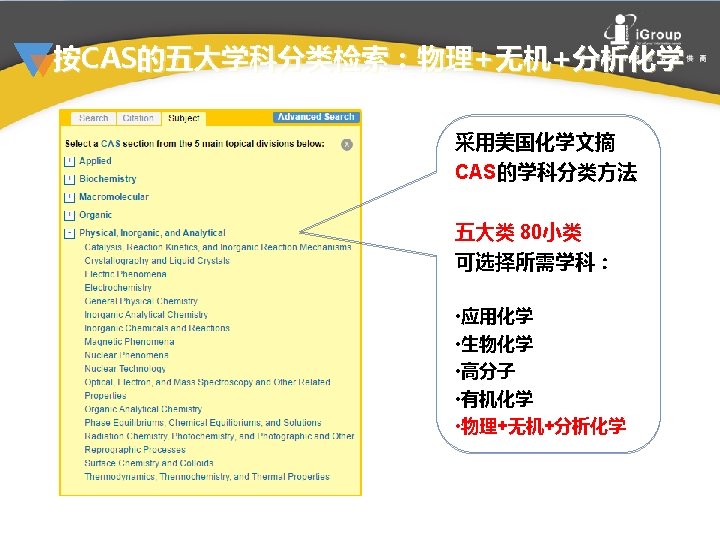Expand the Macromolecular division
Viewport: 720px width, 540px height.
coord(69,197)
